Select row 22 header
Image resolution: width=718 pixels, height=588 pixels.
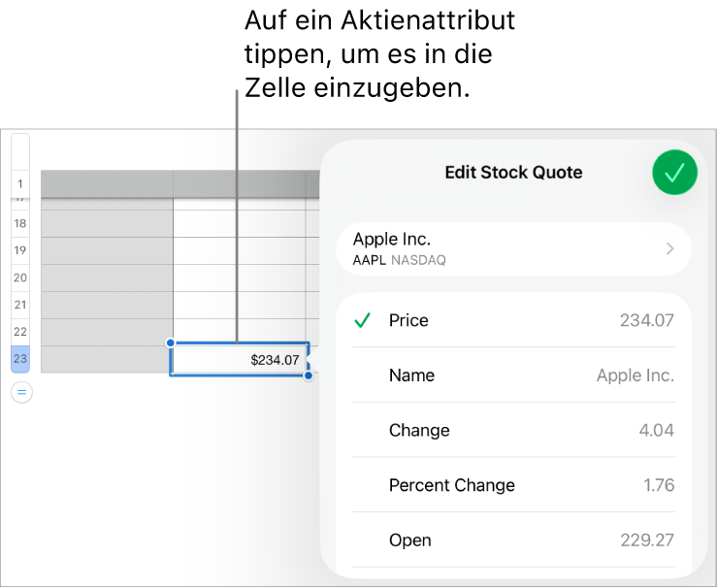pyautogui.click(x=20, y=332)
